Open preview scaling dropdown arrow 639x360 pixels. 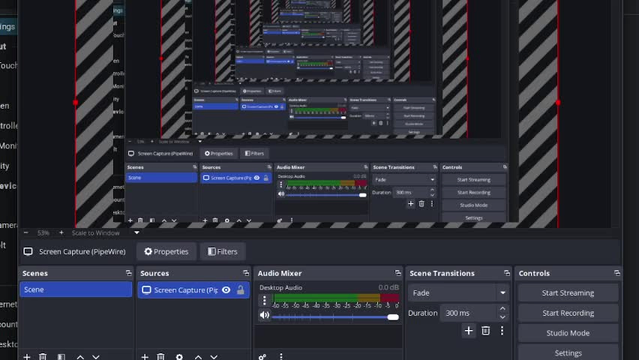(137, 233)
